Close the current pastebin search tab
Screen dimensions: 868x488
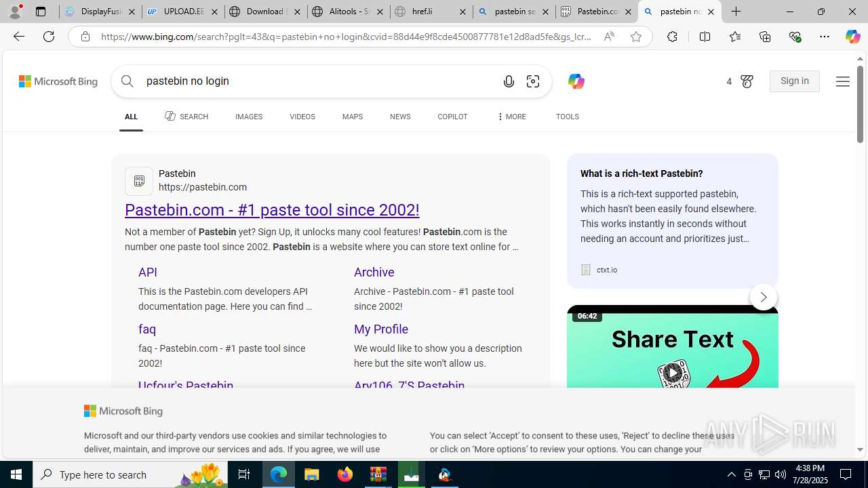tap(711, 12)
